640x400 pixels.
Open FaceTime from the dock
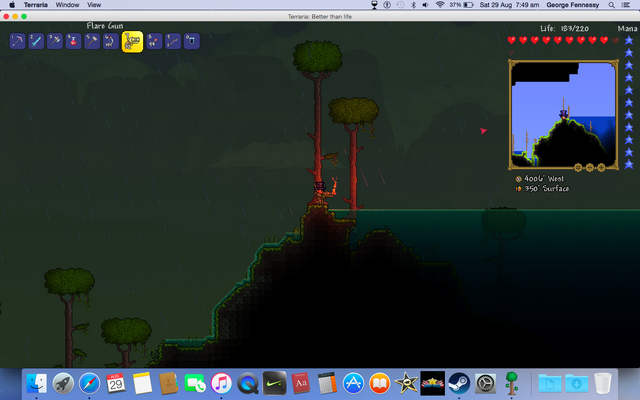click(x=195, y=384)
